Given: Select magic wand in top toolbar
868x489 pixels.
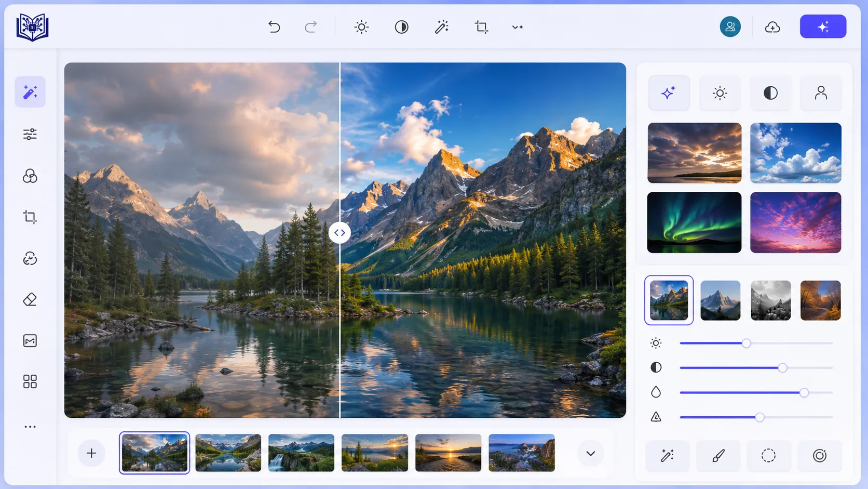Looking at the screenshot, I should pyautogui.click(x=442, y=27).
